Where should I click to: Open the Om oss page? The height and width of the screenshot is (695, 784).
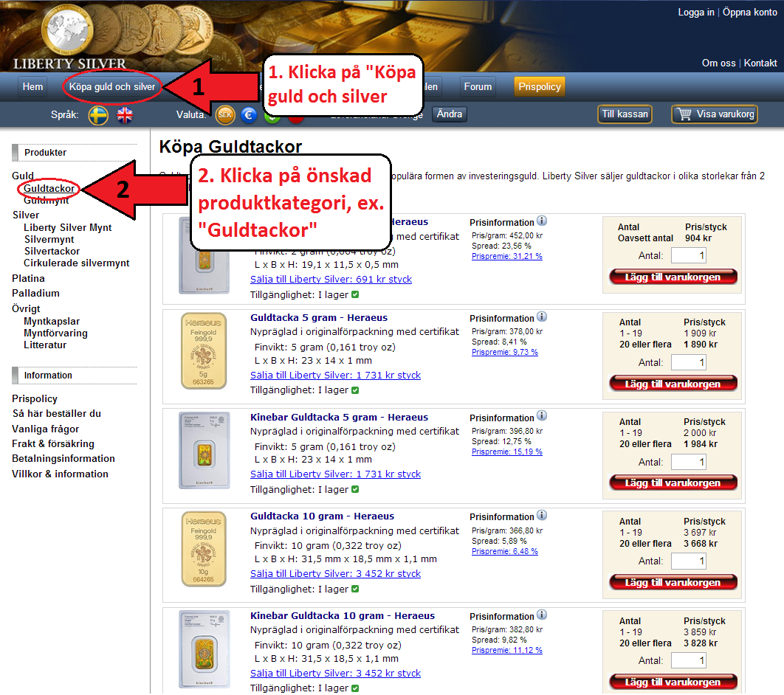pyautogui.click(x=718, y=63)
